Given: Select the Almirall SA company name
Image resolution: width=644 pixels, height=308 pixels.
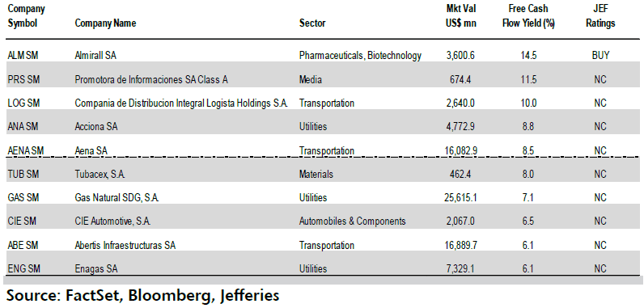Looking at the screenshot, I should [x=95, y=55].
